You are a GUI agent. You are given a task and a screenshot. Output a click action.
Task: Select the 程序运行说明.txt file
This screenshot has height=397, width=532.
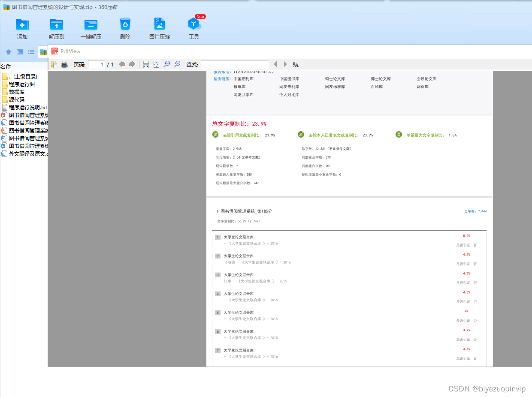coord(24,107)
